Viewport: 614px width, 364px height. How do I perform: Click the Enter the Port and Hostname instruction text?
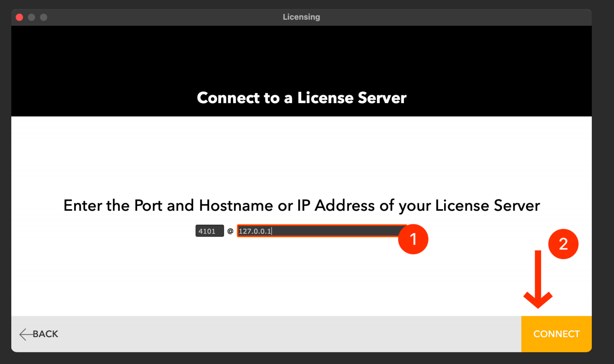pyautogui.click(x=302, y=205)
